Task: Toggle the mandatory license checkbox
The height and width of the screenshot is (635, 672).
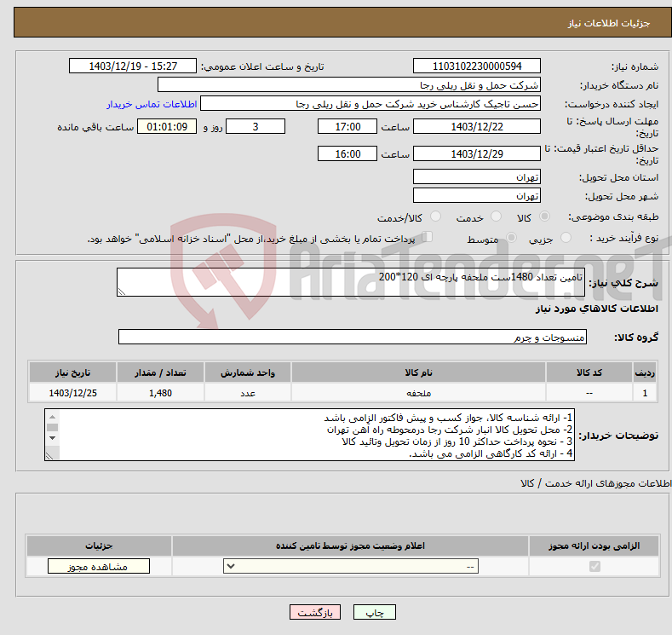Action: click(594, 567)
